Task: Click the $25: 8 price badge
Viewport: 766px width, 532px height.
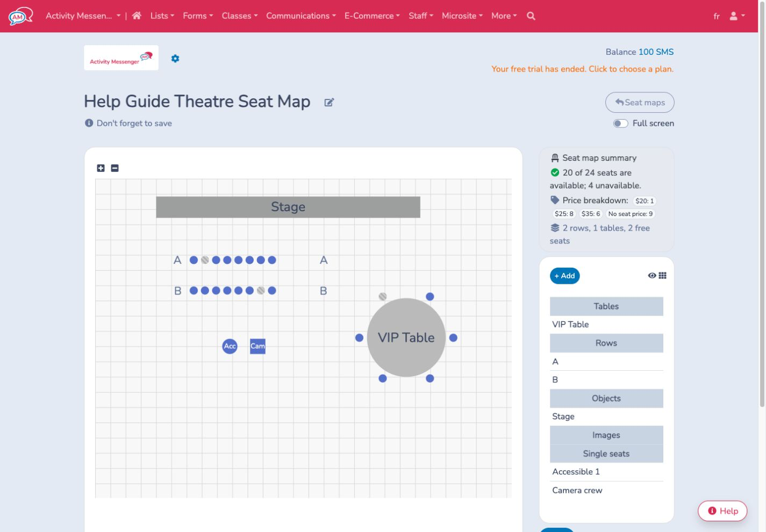Action: [564, 214]
